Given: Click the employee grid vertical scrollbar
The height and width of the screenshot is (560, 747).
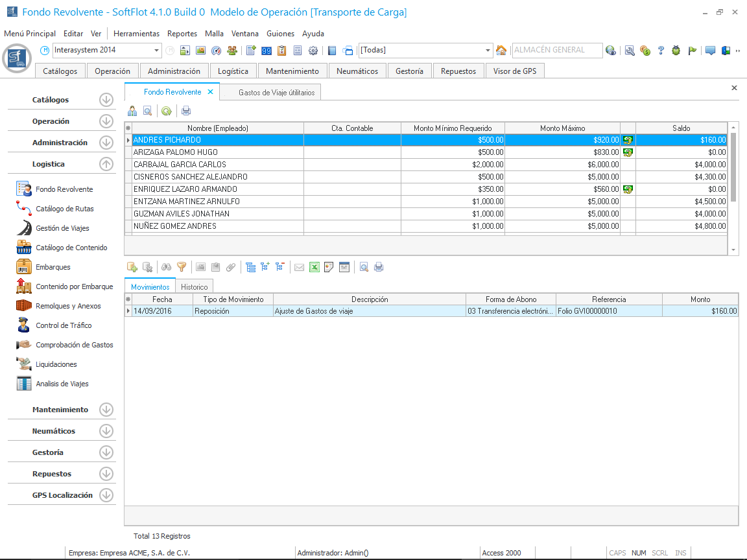Looking at the screenshot, I should pos(733,169).
